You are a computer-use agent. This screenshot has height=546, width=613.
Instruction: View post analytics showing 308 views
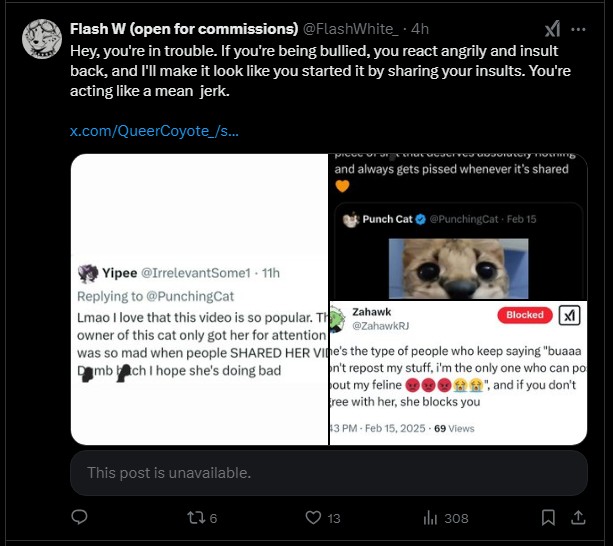pyautogui.click(x=432, y=517)
